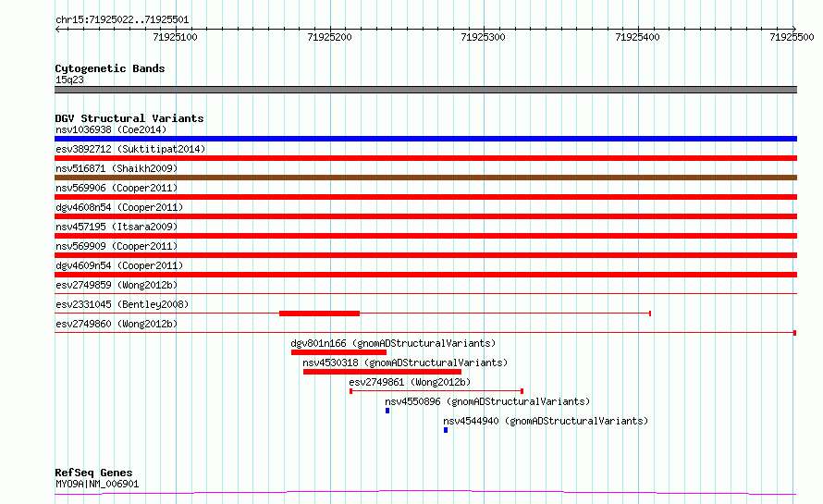Click the 15q23 band label

pyautogui.click(x=69, y=80)
